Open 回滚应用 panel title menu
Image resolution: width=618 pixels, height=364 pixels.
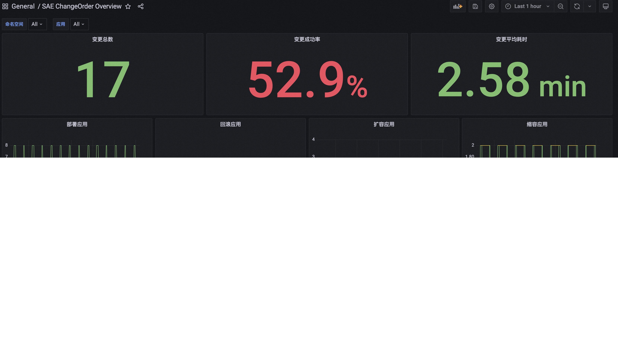pyautogui.click(x=231, y=124)
